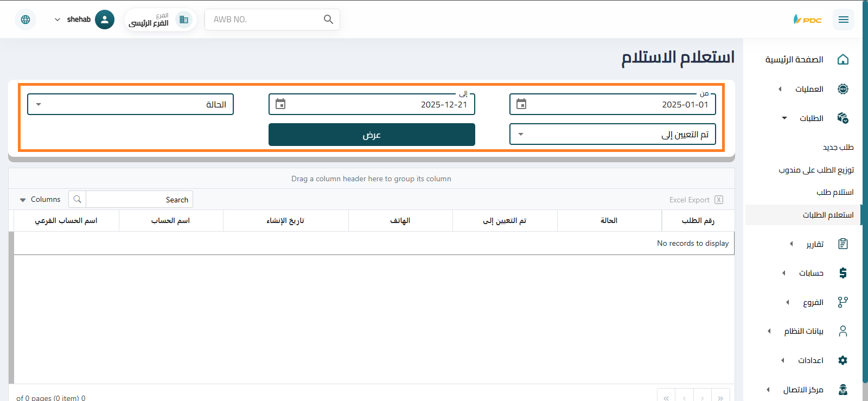Click the مركز الاتصال call center icon
Viewport: 868px width, 401px height.
click(x=843, y=389)
